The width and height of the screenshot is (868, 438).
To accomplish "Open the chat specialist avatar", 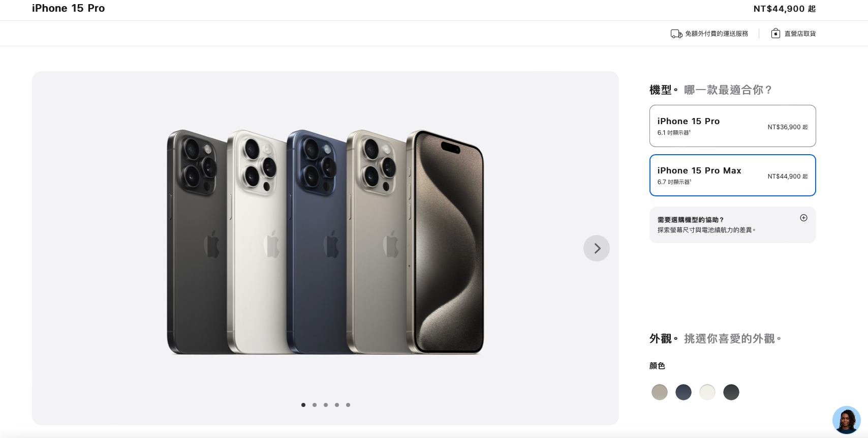I will pos(846,420).
